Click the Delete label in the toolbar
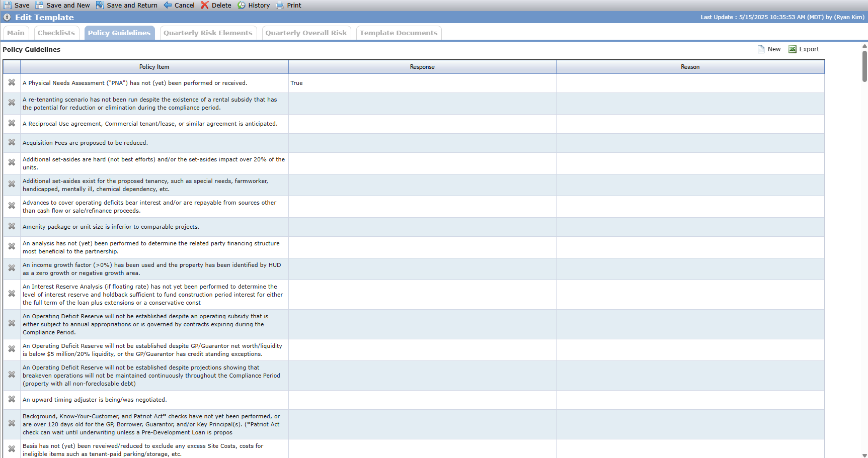Screen dimensions: 868x458 [x=221, y=5]
